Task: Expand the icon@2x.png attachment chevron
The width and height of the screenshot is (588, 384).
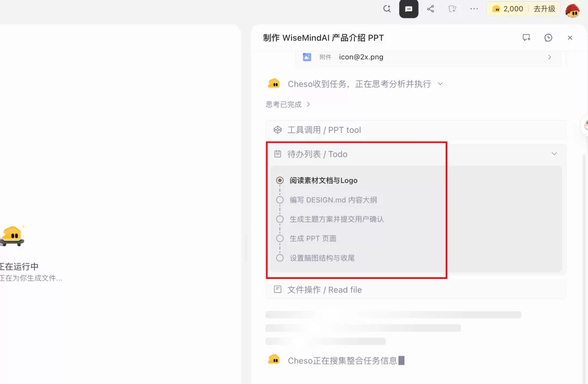Action: [549, 57]
